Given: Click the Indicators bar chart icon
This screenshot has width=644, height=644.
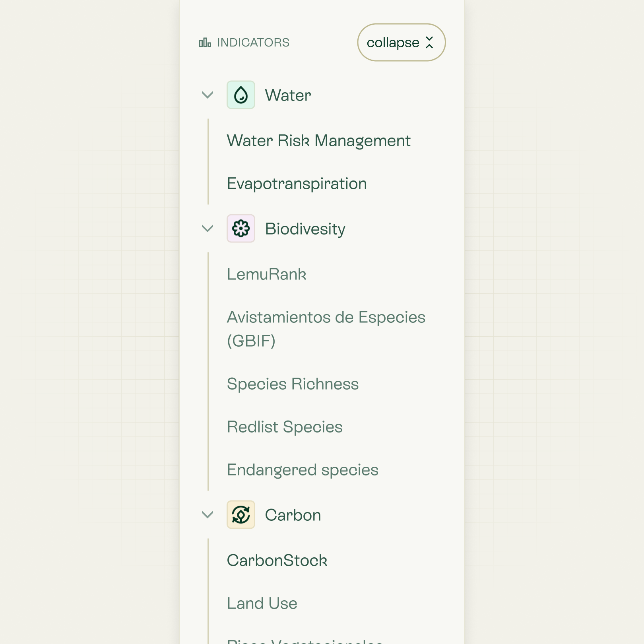Looking at the screenshot, I should pos(205,43).
